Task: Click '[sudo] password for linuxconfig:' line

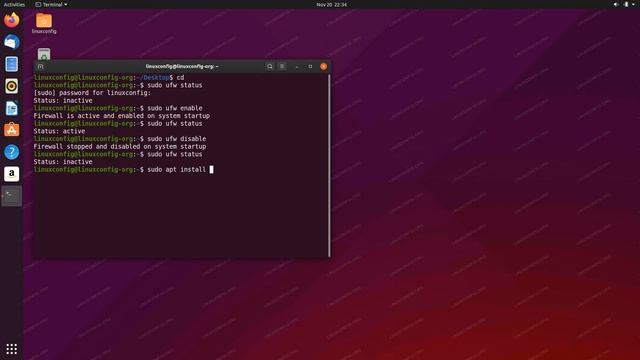Action: pos(92,93)
